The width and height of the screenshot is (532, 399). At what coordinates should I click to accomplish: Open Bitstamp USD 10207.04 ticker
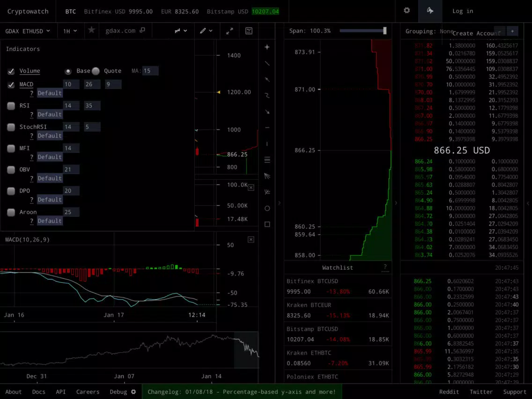click(243, 12)
